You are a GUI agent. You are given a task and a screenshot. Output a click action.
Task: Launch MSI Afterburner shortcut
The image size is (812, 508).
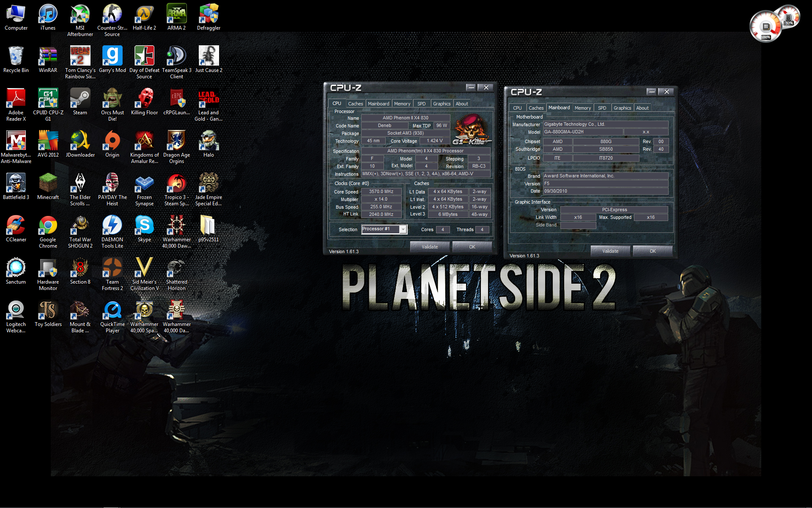point(80,20)
